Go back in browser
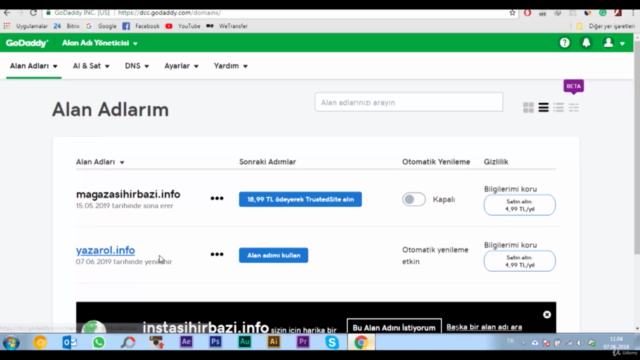This screenshot has height=360, width=640. click(7, 13)
